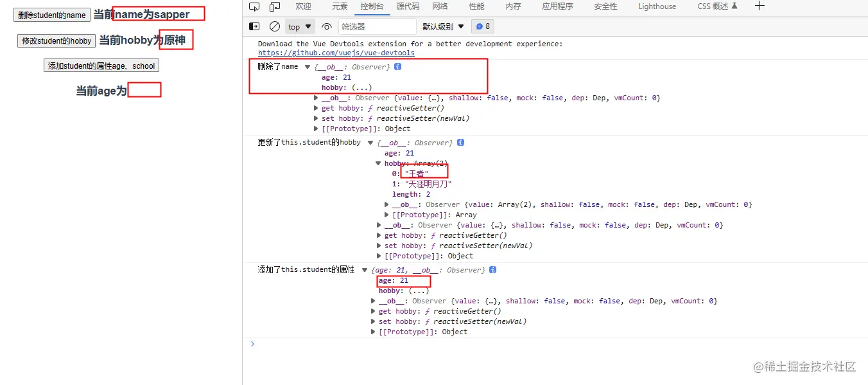868x385 pixels.
Task: Open the Lighthouse tab
Action: click(657, 6)
